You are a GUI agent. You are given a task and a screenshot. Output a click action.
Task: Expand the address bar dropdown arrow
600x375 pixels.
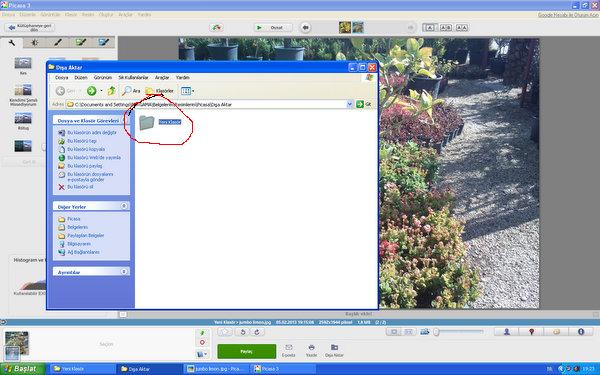point(350,104)
